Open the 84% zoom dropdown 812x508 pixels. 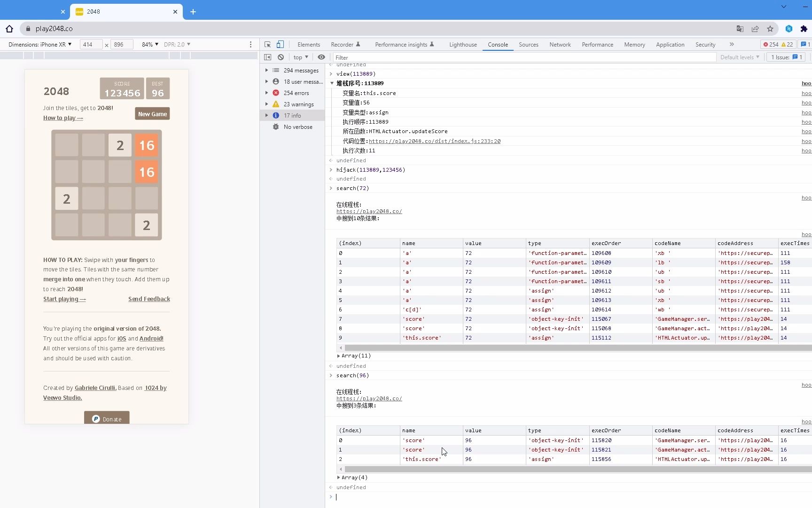[x=150, y=44]
